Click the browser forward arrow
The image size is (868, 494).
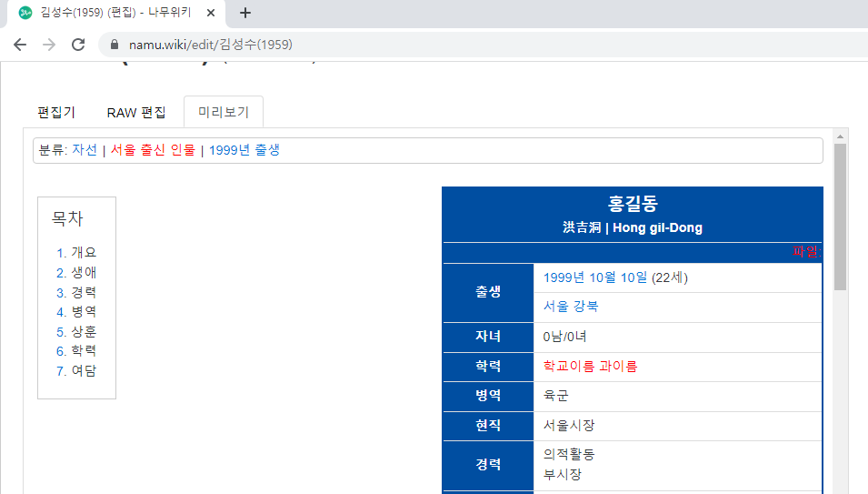(x=49, y=45)
